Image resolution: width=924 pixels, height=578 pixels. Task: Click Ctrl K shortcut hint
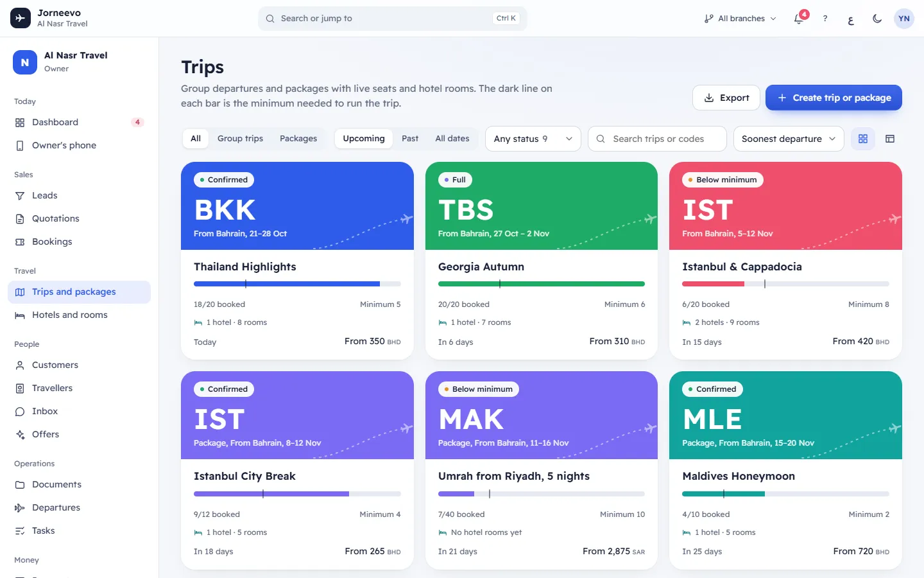point(506,19)
